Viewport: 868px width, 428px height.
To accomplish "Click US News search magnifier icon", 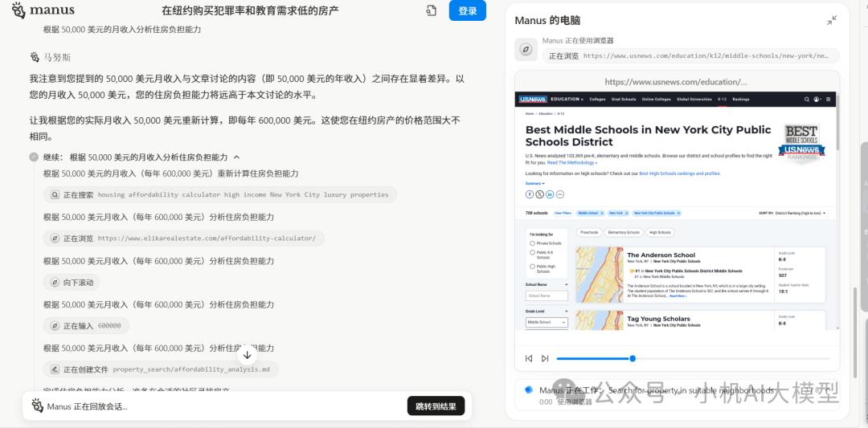I will click(807, 100).
